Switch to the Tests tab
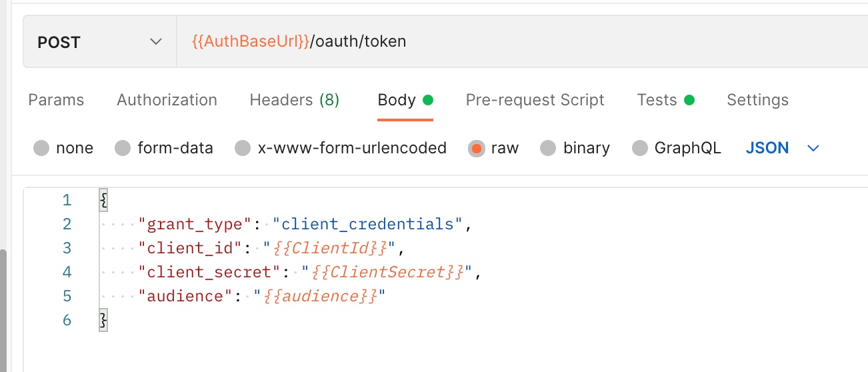Image resolution: width=868 pixels, height=372 pixels. [x=665, y=100]
